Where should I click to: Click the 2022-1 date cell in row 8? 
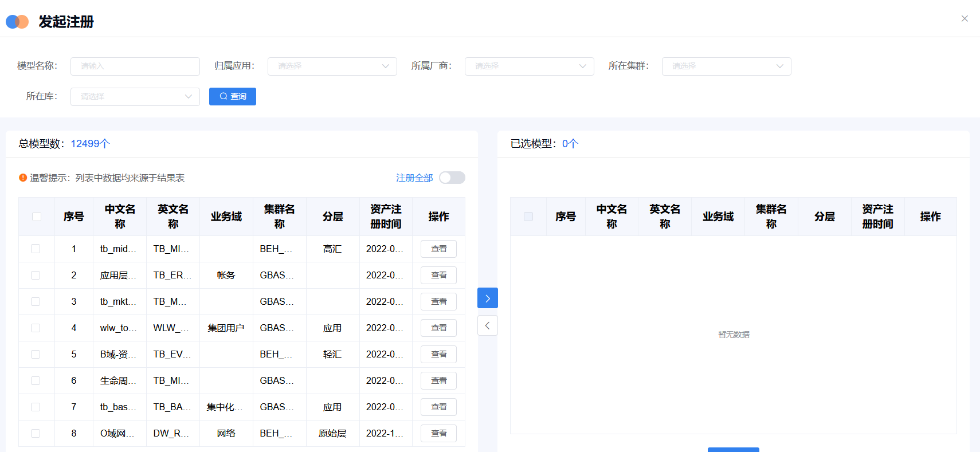pyautogui.click(x=385, y=433)
